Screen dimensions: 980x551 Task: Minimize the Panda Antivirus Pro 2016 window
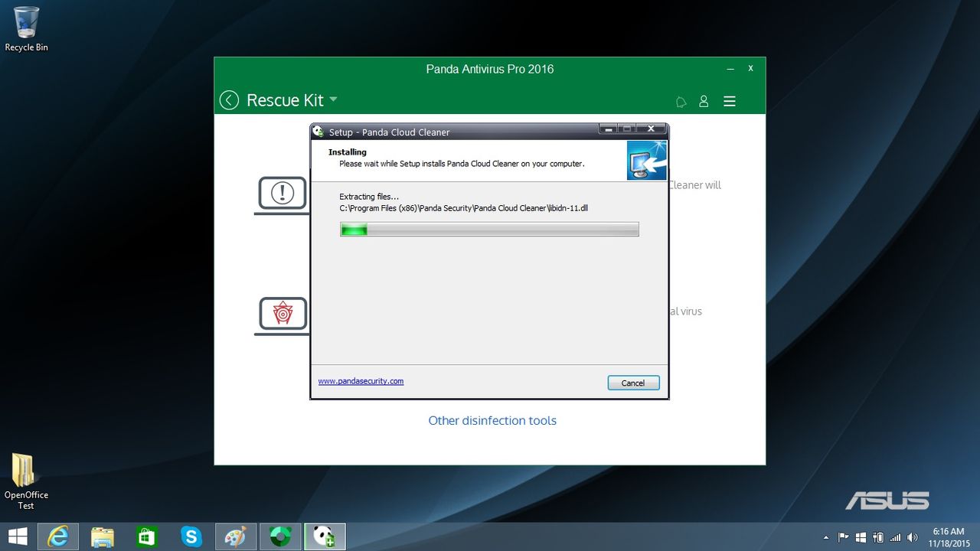click(x=730, y=69)
